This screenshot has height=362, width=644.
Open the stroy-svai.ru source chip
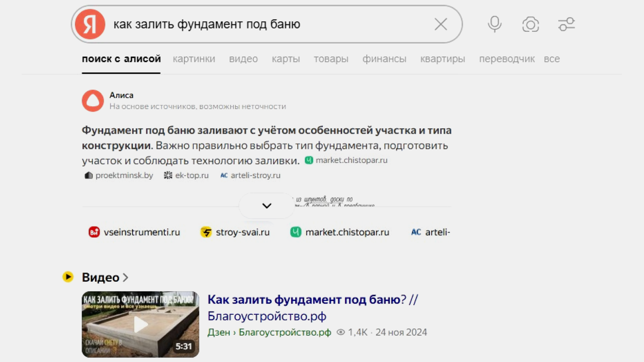pyautogui.click(x=235, y=232)
